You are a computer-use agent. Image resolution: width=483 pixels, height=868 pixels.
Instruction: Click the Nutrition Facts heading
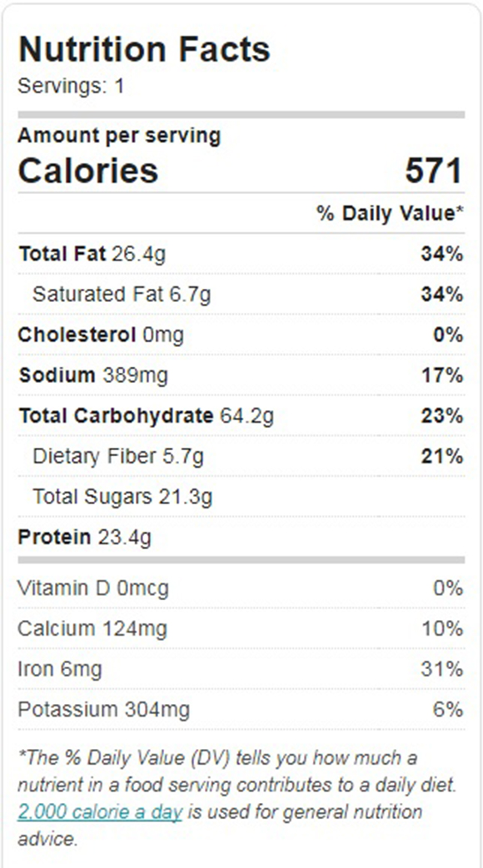pos(144,49)
